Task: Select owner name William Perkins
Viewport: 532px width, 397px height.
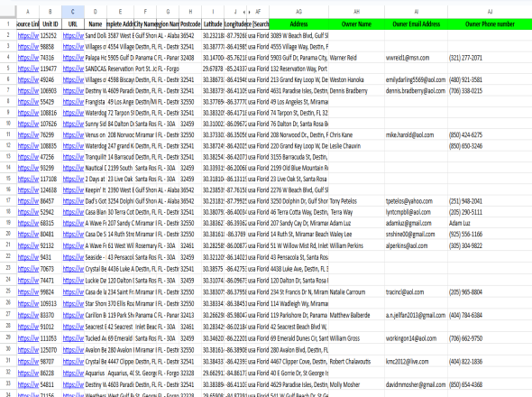Action: click(356, 245)
